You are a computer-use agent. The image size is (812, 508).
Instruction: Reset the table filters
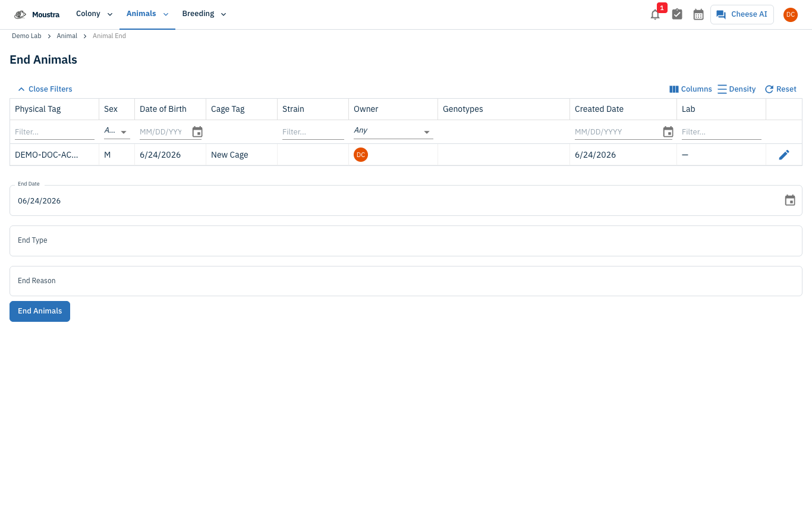(x=780, y=89)
